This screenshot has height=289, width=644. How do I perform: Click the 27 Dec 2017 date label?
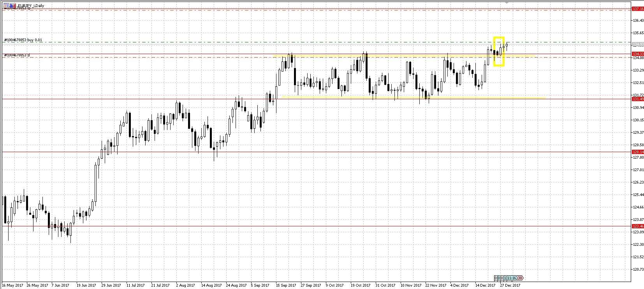pos(510,285)
